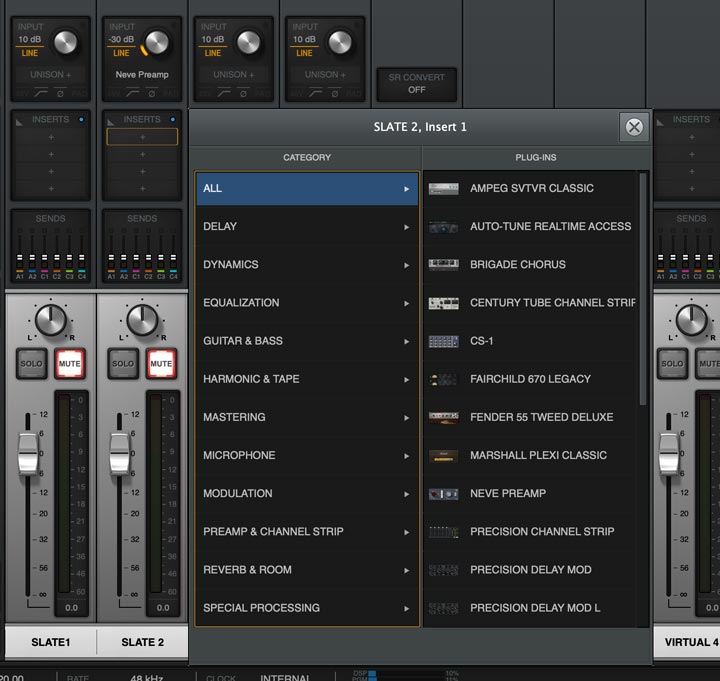Click the CS-1 plug-in thumbnail icon
The height and width of the screenshot is (681, 720).
point(443,341)
